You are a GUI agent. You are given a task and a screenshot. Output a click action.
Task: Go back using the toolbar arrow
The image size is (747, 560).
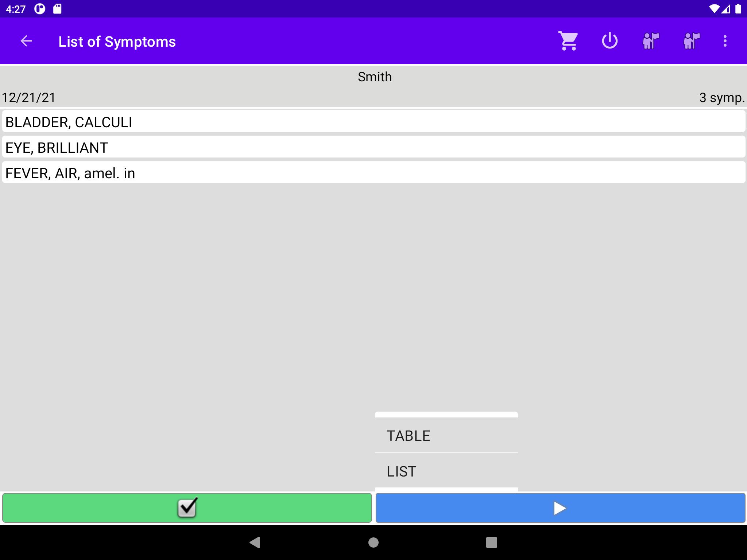(26, 41)
